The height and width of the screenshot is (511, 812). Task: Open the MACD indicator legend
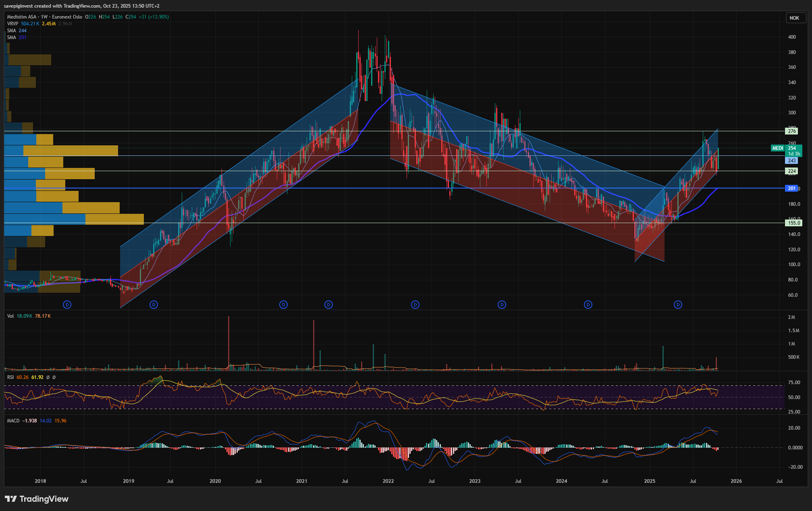[x=13, y=421]
